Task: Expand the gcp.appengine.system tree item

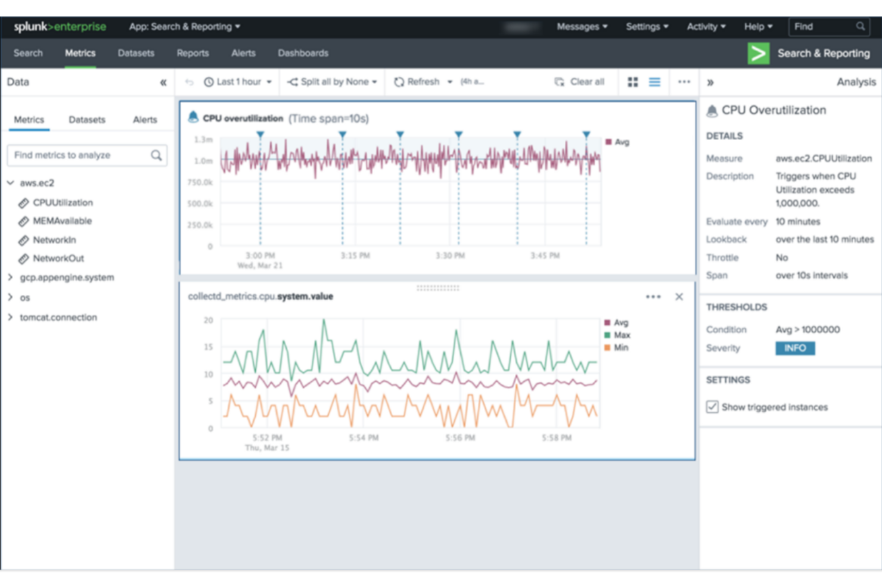Action: pos(10,277)
